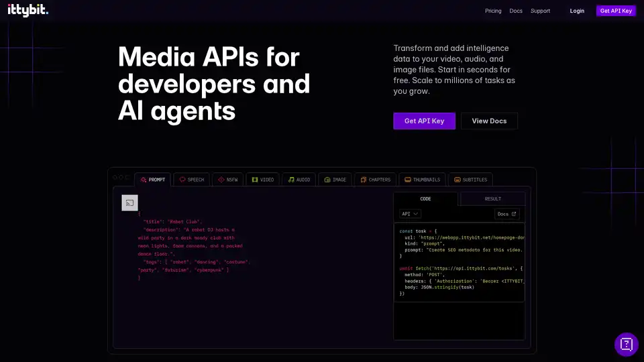Select the Audio tab music note icon
The image size is (644, 362).
pos(290,180)
